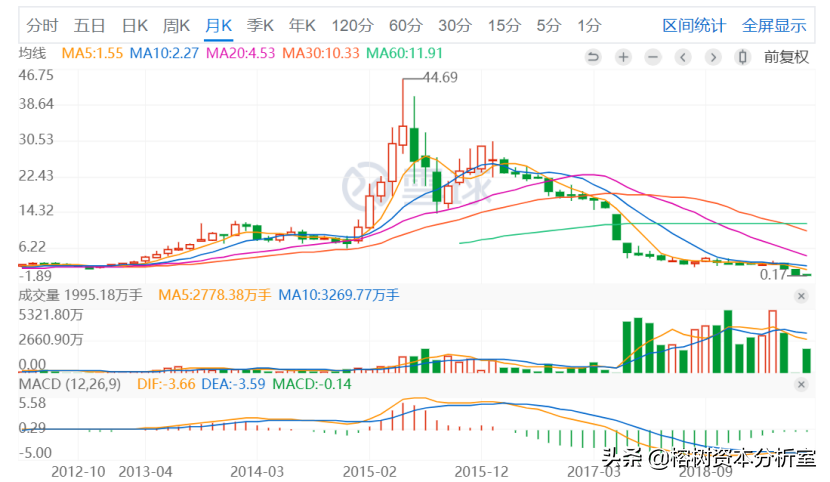This screenshot has width=830, height=482.
Task: Switch to the 分时 chart tab
Action: pyautogui.click(x=42, y=25)
